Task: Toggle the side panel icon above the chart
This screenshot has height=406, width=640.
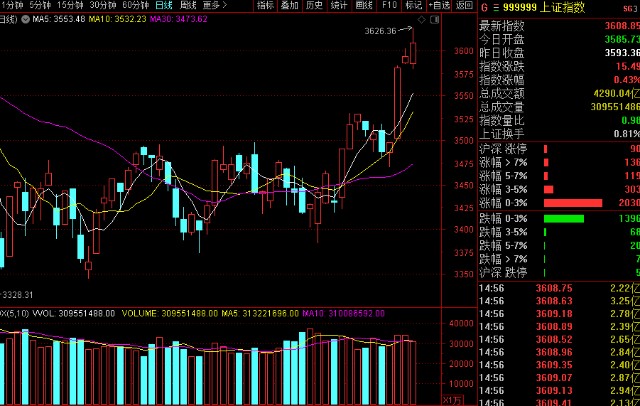Action: pyautogui.click(x=435, y=19)
